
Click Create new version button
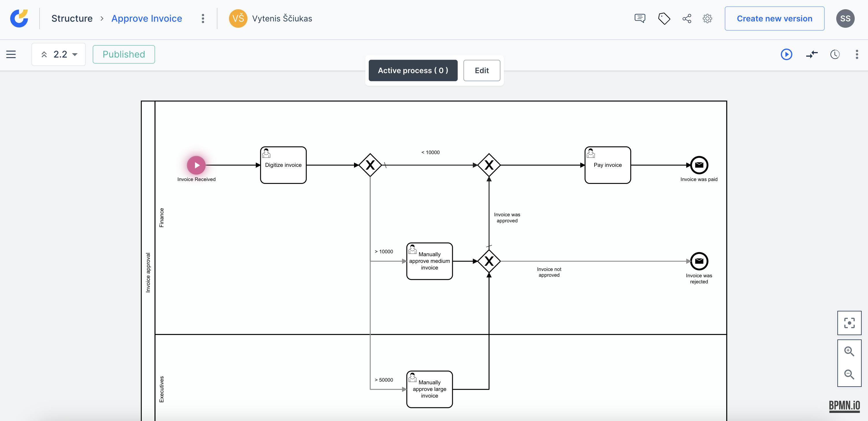point(774,19)
